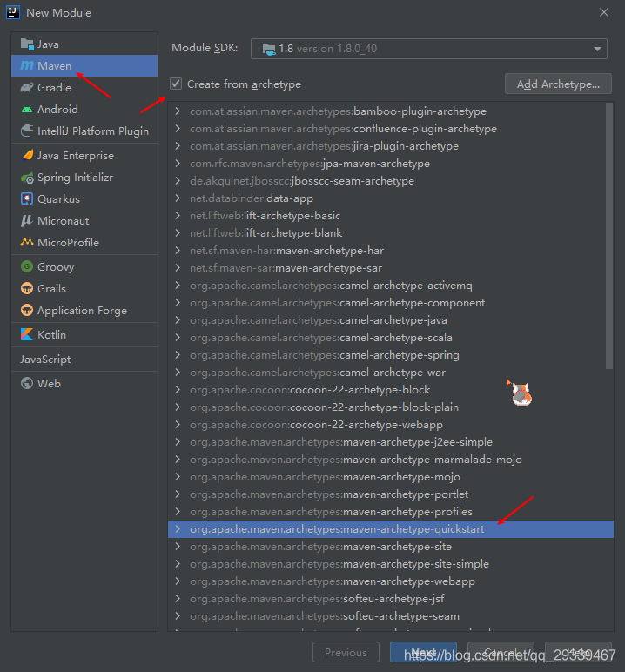Select maven-archetype-marmalade-mojo row

[391, 460]
